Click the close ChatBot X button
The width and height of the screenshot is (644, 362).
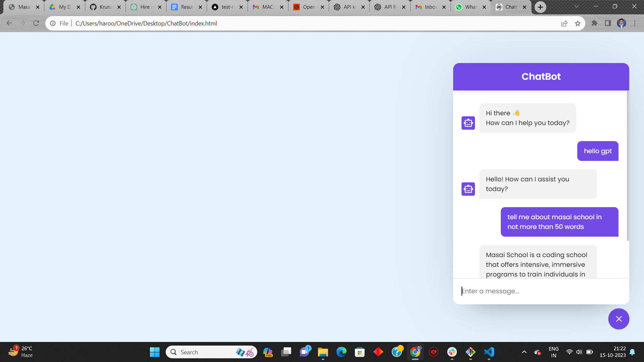pos(619,318)
